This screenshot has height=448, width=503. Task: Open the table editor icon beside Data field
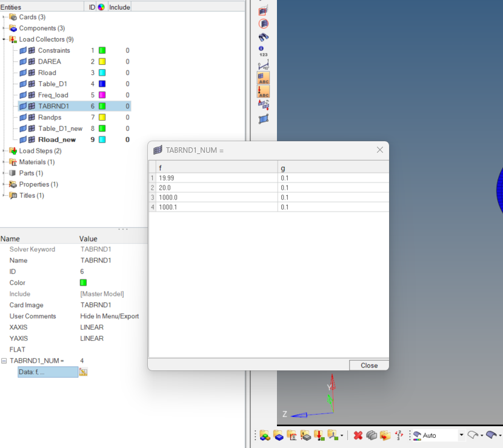coord(84,372)
